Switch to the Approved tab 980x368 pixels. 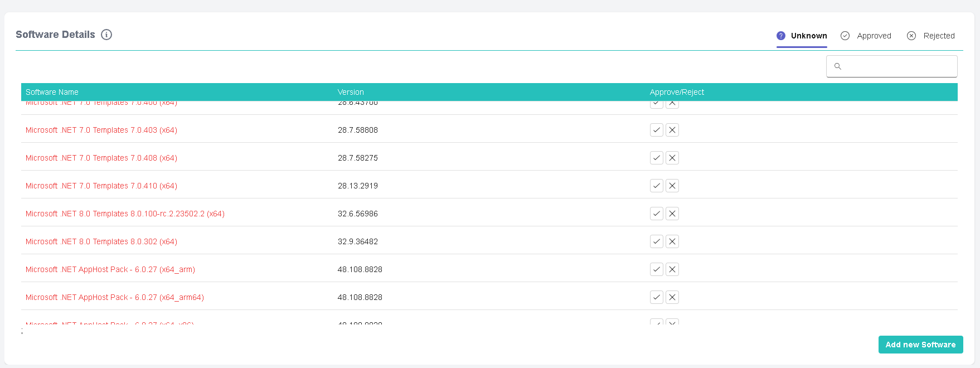coord(866,36)
